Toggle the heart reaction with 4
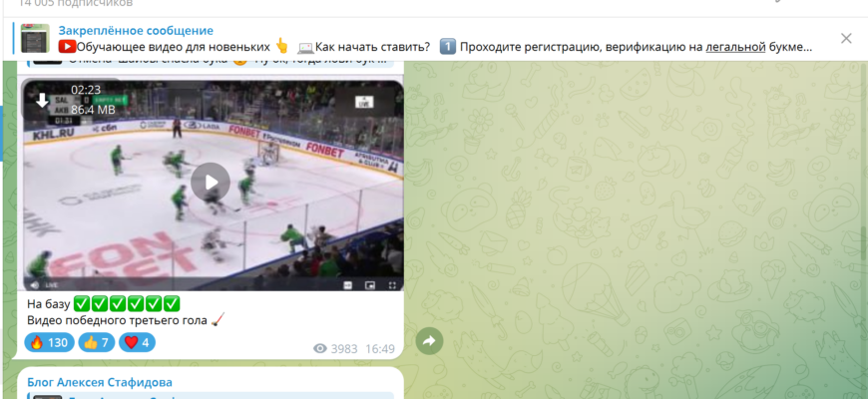Image resolution: width=868 pixels, height=399 pixels. [137, 342]
